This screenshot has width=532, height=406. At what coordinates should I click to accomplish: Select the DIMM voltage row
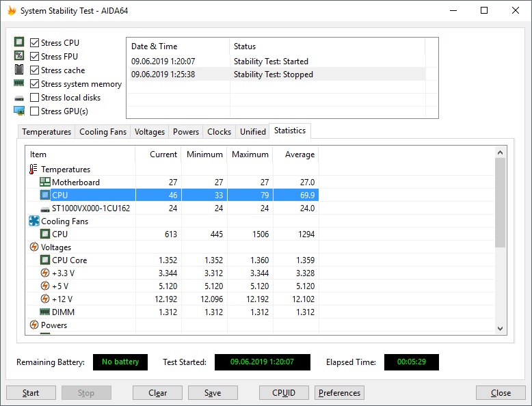[172, 312]
